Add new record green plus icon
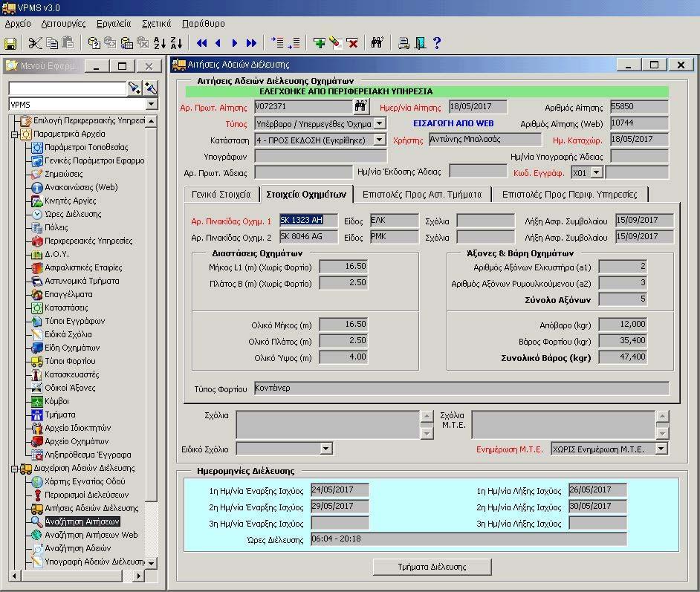Image resolution: width=700 pixels, height=592 pixels. tap(320, 43)
